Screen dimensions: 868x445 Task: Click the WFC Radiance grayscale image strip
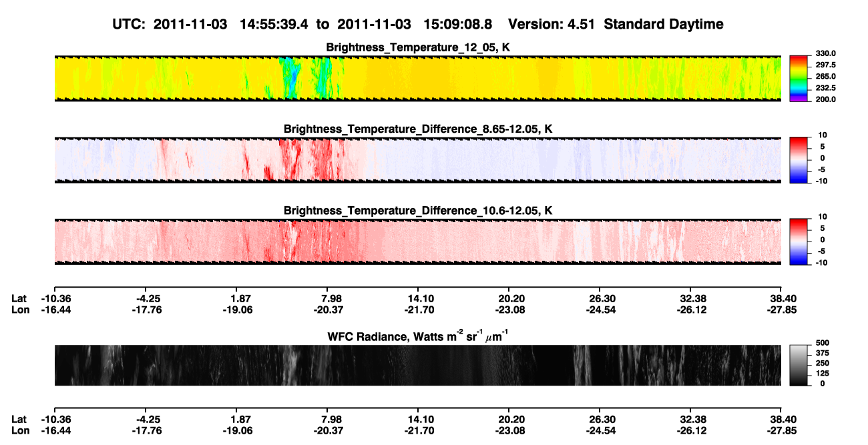(417, 365)
